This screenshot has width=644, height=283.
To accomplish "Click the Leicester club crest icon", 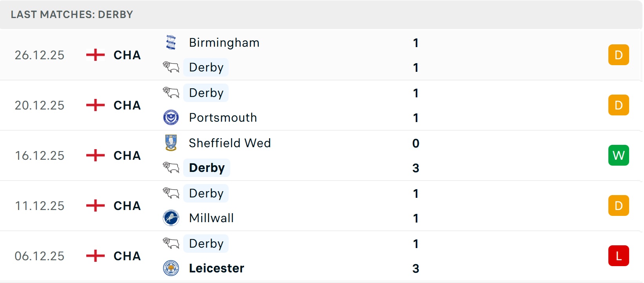I will [x=171, y=268].
